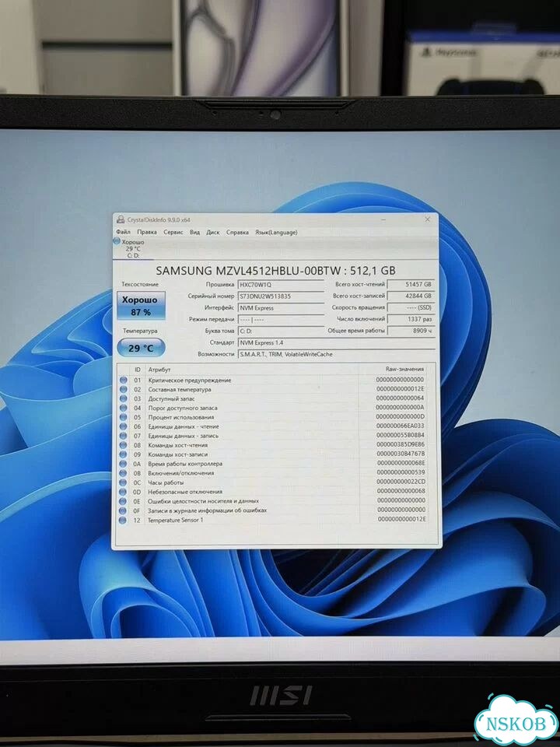The image size is (560, 747).
Task: Click raw value 00000385D9E86
Action: pos(401,444)
